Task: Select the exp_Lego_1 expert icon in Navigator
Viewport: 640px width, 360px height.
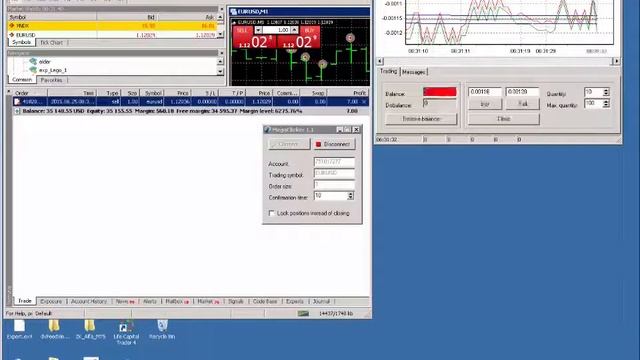Action: (33, 70)
